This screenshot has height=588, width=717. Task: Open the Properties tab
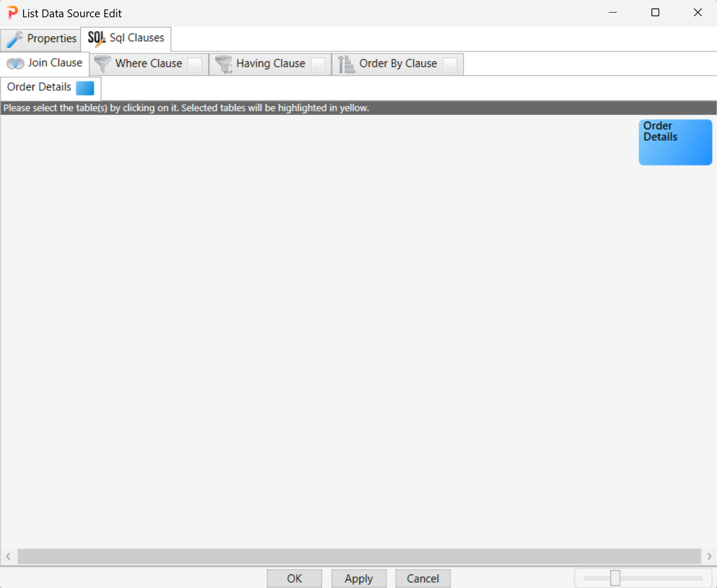pyautogui.click(x=40, y=39)
